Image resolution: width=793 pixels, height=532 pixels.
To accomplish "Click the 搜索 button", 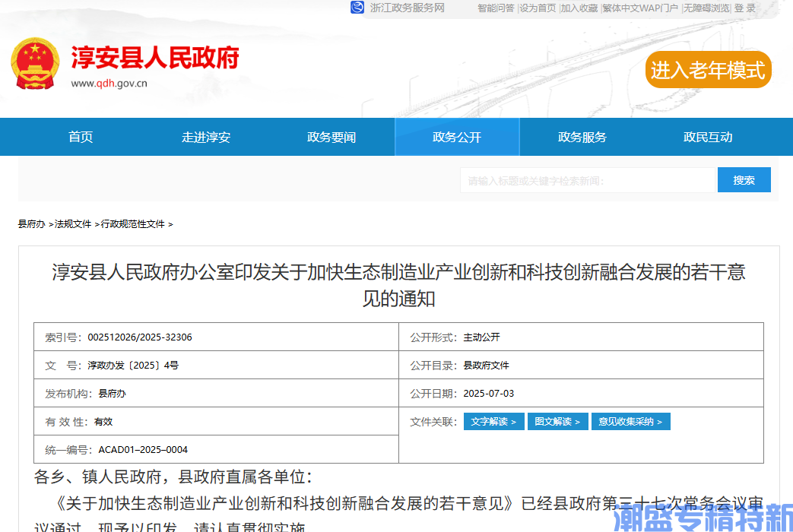I will click(x=744, y=180).
